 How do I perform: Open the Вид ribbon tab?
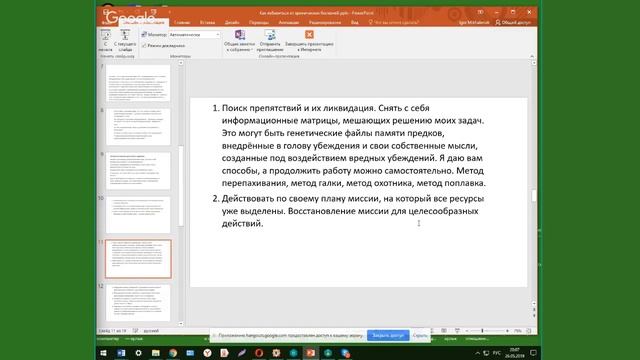point(355,22)
